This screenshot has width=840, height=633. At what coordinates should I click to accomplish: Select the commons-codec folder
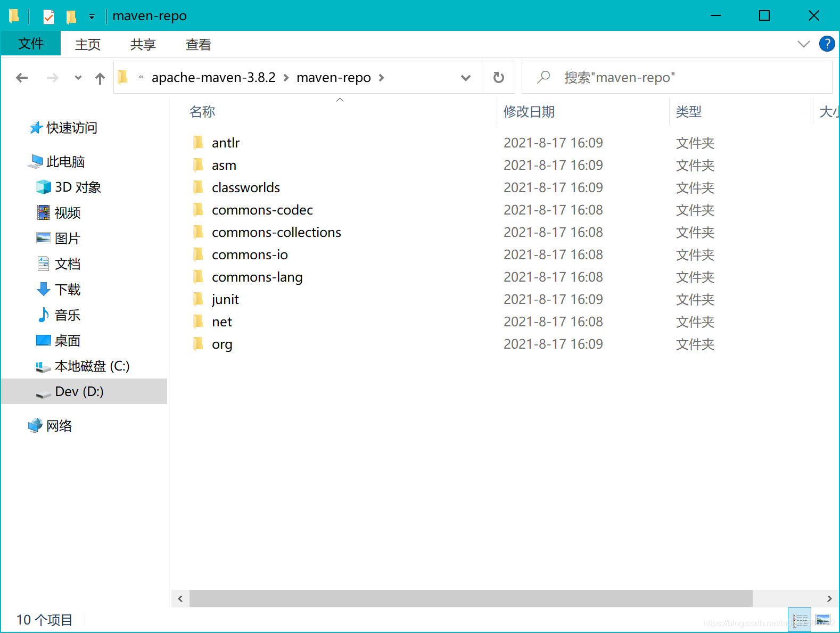click(262, 210)
